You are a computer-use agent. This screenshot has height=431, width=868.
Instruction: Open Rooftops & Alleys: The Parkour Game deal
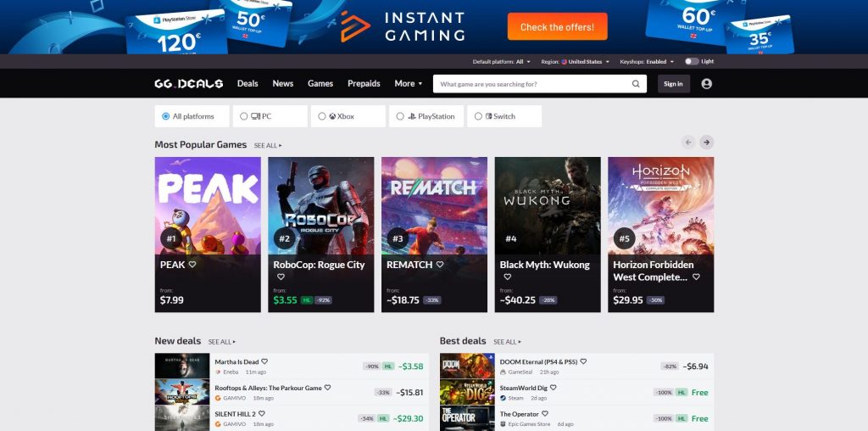(268, 388)
